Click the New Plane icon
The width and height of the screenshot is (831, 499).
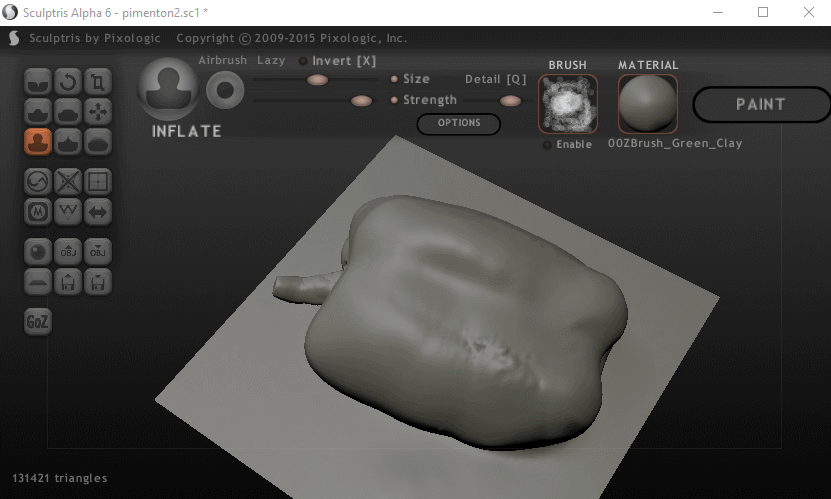(38, 282)
